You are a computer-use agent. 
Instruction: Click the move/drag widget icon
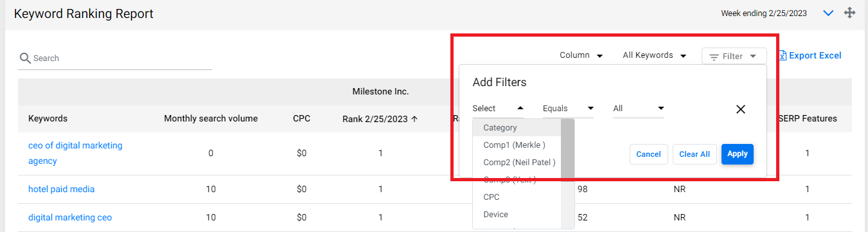click(x=849, y=13)
